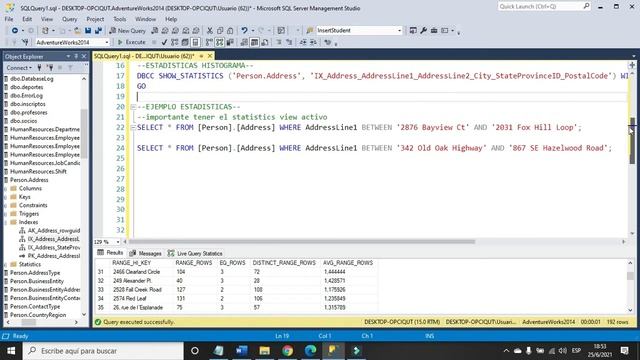
Task: Open the 129 % zoom dropdown
Action: [x=118, y=242]
